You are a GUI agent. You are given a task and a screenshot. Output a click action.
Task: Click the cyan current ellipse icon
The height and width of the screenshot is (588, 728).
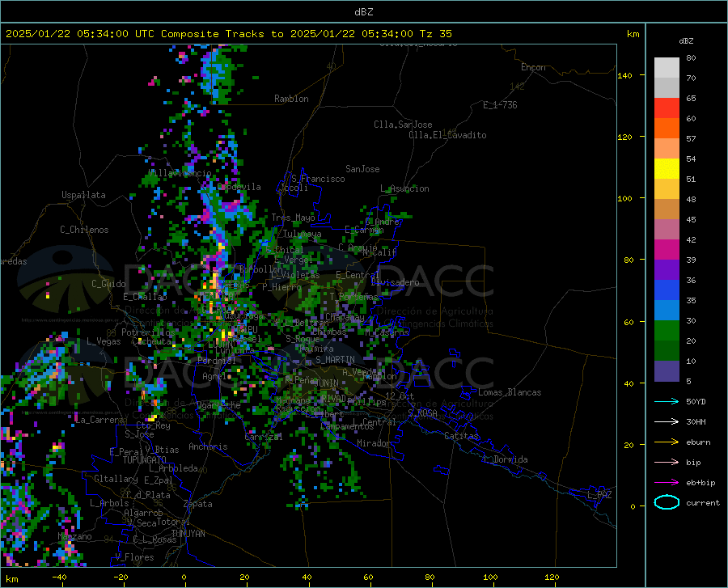tap(667, 502)
